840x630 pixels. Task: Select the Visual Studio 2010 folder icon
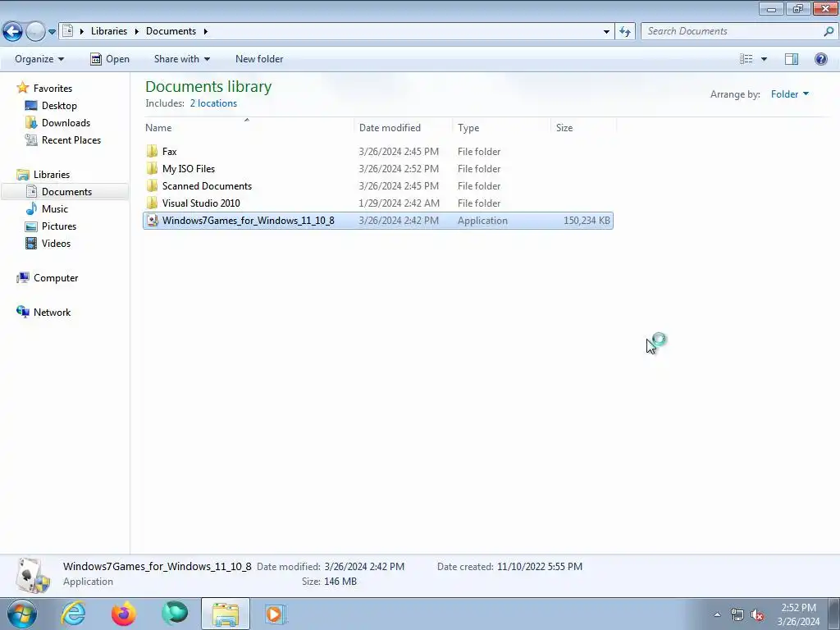click(152, 203)
